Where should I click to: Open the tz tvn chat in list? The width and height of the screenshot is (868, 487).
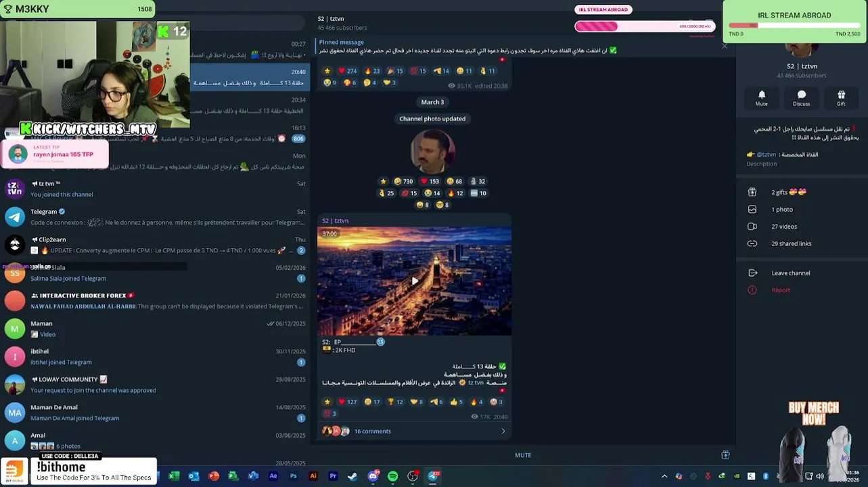click(x=156, y=189)
